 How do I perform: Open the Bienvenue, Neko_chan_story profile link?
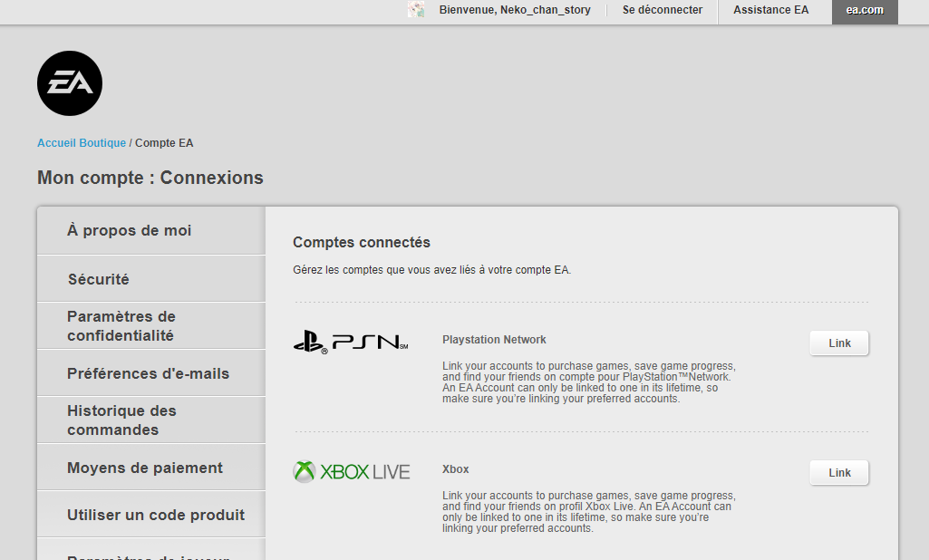(x=514, y=10)
